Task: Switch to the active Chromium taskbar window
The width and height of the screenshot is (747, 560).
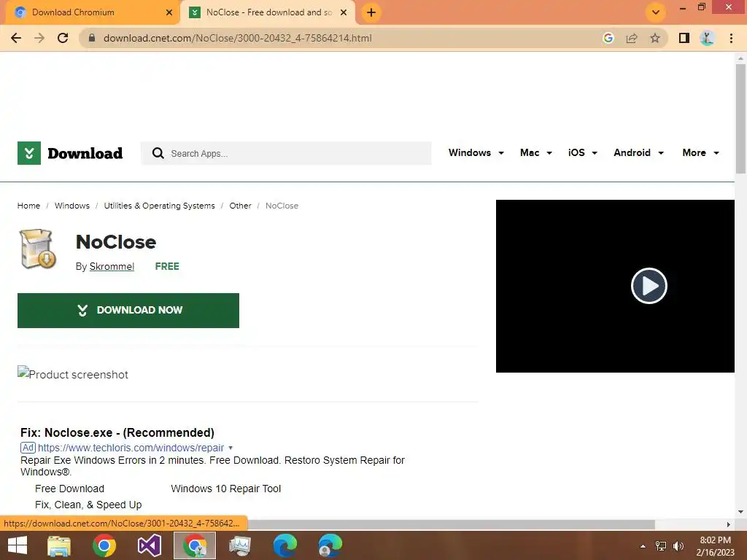Action: click(x=195, y=545)
